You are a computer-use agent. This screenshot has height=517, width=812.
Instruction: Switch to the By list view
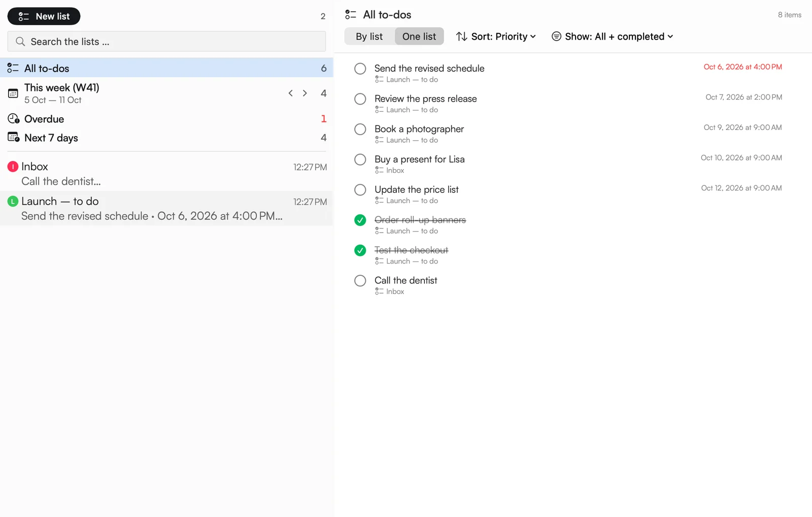[369, 37]
